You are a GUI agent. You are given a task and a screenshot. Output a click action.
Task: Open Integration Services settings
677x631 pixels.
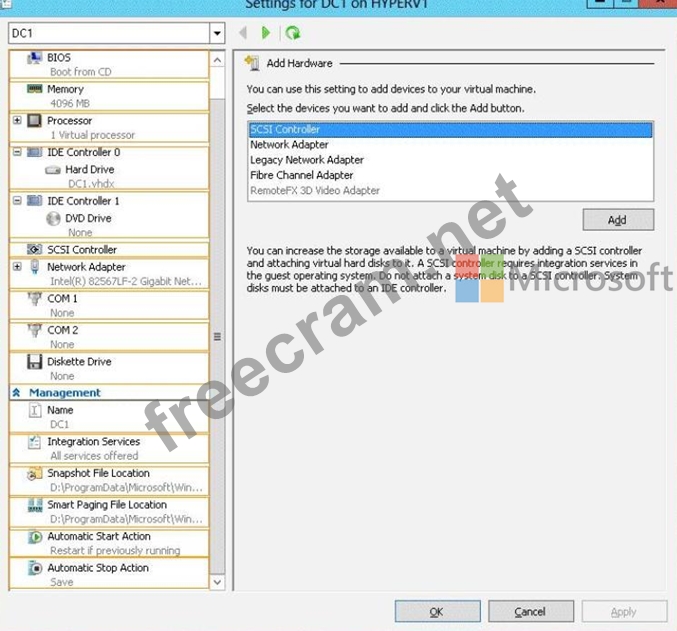coord(109,448)
